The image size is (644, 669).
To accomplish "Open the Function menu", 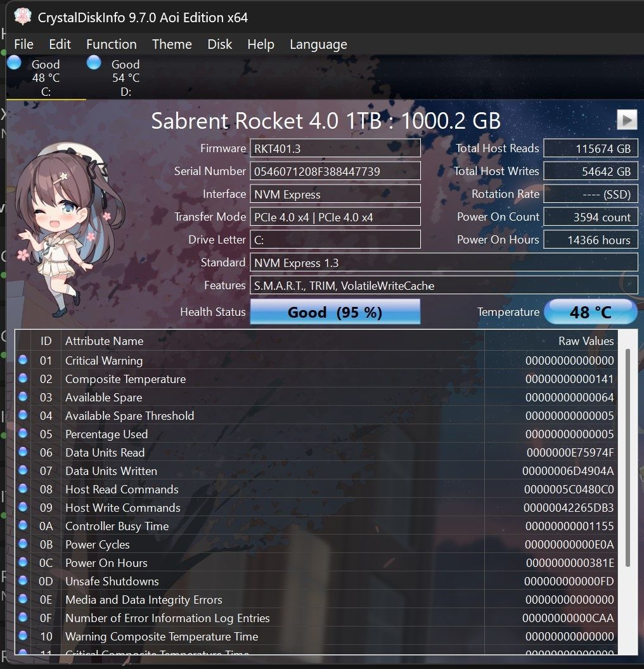I will click(112, 44).
